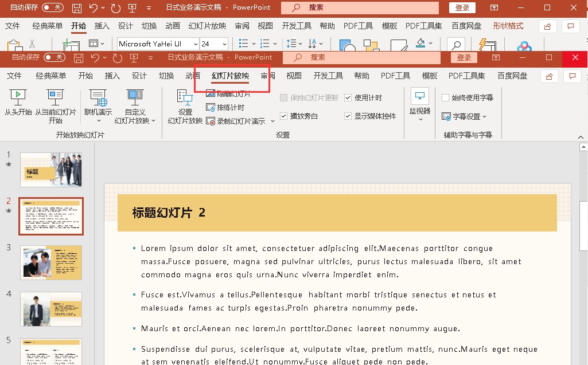Viewport: 588px width, 365px height.
Task: Open Microsoft YaHei UI font dropdown
Action: pos(196,44)
